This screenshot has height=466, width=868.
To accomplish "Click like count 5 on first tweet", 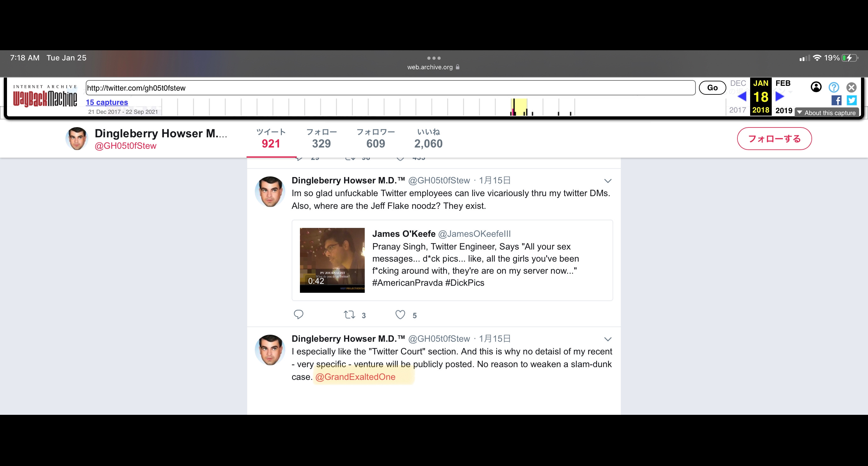I will pos(414,316).
